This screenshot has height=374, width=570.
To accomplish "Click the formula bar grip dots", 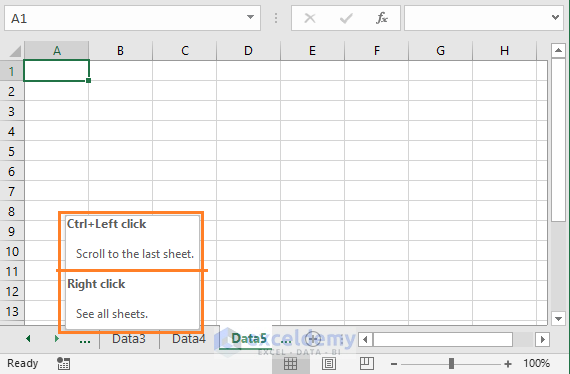I will [x=276, y=18].
